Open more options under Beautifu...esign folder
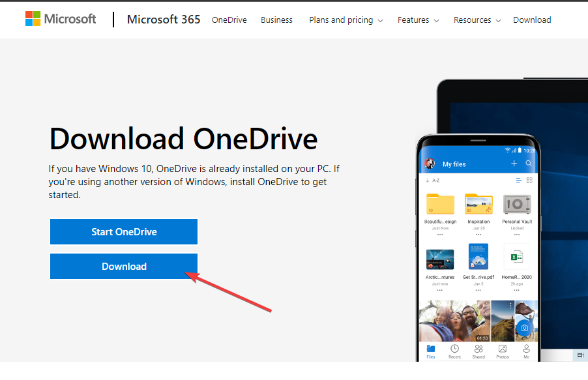This screenshot has width=588, height=380. point(440,235)
